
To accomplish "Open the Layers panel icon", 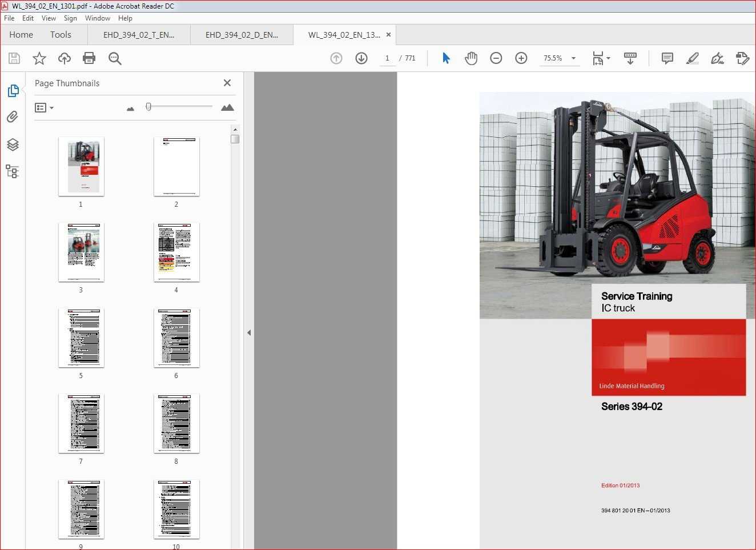I will tap(13, 144).
